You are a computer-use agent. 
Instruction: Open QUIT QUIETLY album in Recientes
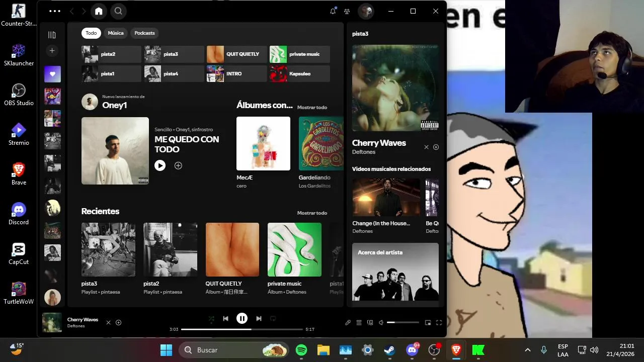coord(232,249)
